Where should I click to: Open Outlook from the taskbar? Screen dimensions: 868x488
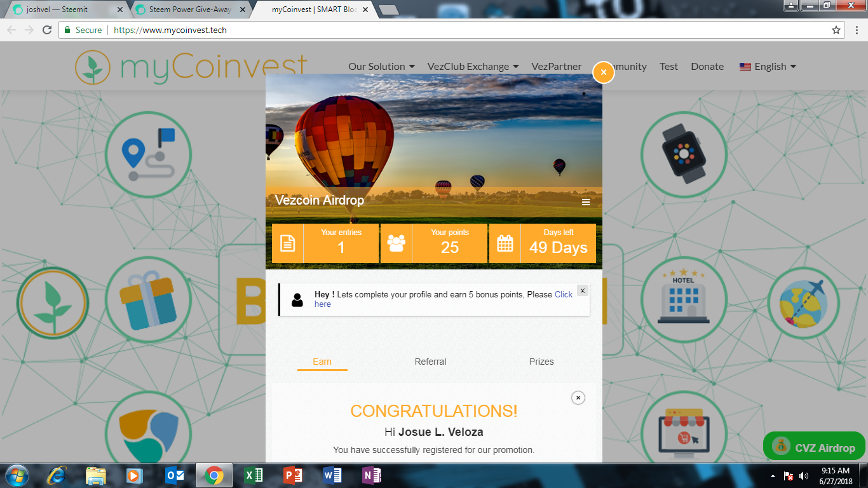(x=174, y=475)
